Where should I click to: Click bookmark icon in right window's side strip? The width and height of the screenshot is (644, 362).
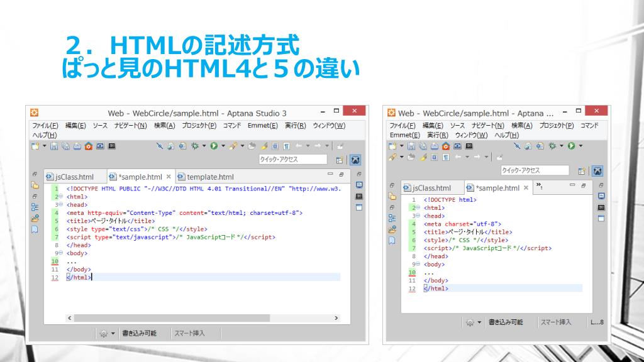(x=392, y=241)
